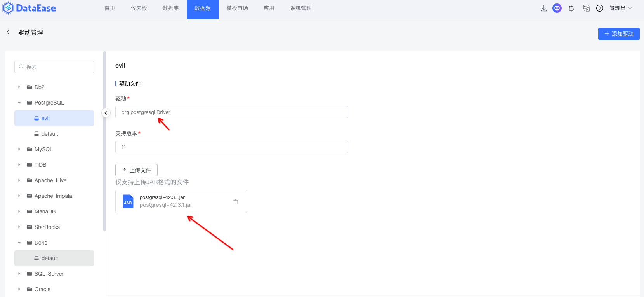Open the 仪表板 menu tab
Screen dimensions: 644x297
(139, 9)
